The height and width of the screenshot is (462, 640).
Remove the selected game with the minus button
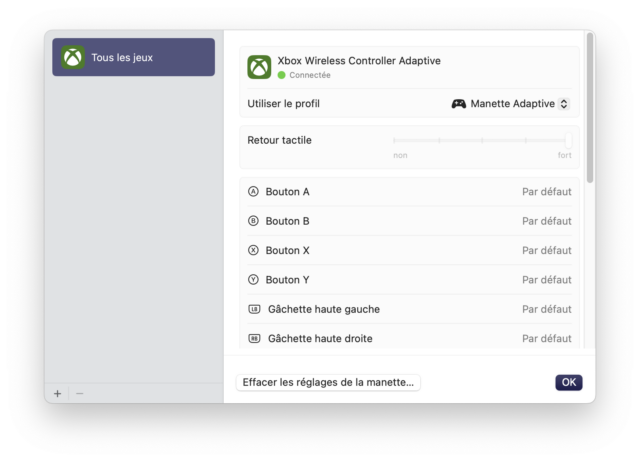click(x=80, y=393)
